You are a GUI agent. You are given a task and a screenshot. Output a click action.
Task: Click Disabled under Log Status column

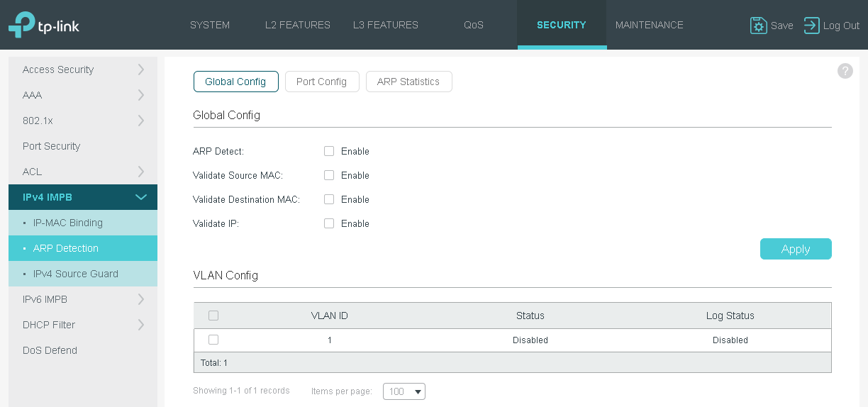coord(730,340)
